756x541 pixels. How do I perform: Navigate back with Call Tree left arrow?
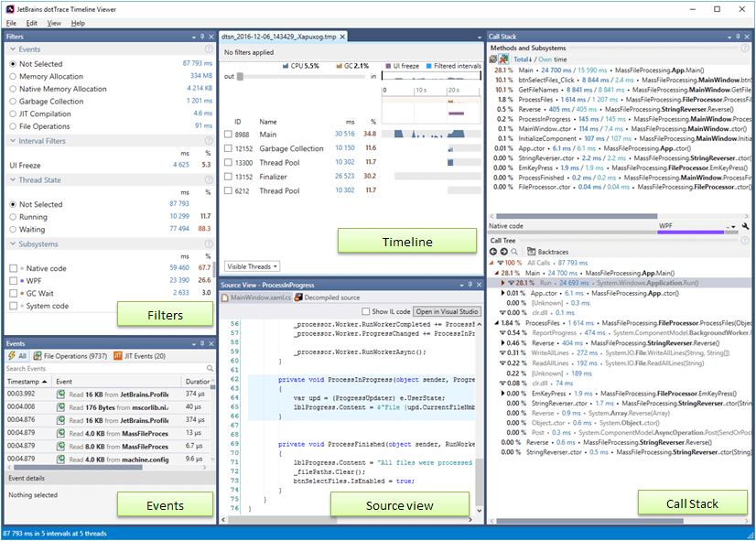pos(494,251)
